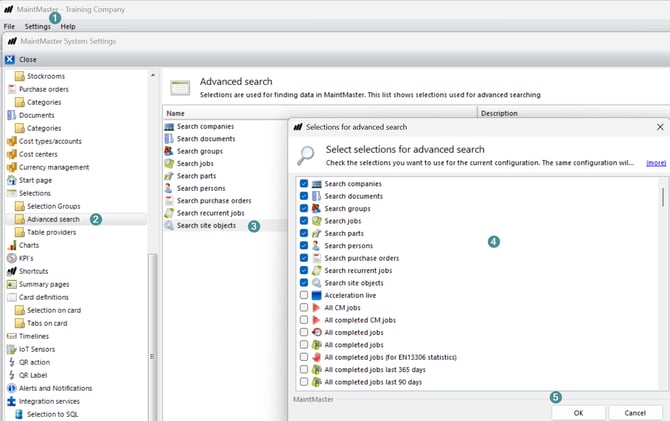The height and width of the screenshot is (421, 670).
Task: Click OK in selections dialog
Action: tap(579, 413)
